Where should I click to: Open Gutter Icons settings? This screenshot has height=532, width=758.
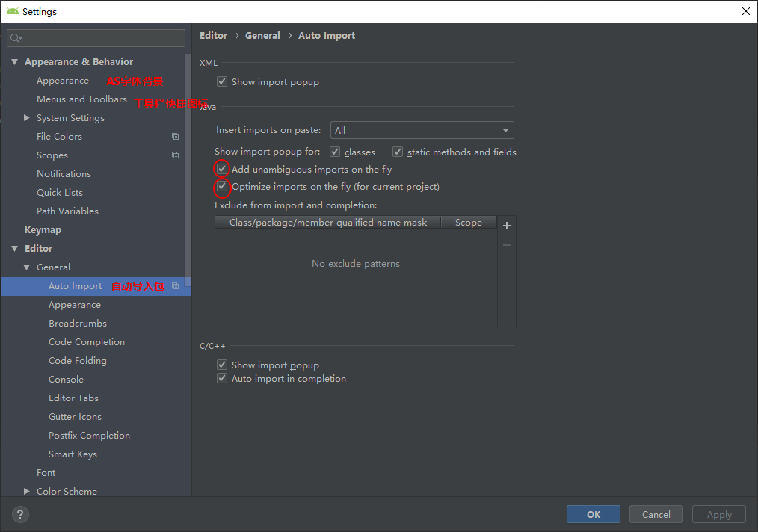[x=75, y=416]
